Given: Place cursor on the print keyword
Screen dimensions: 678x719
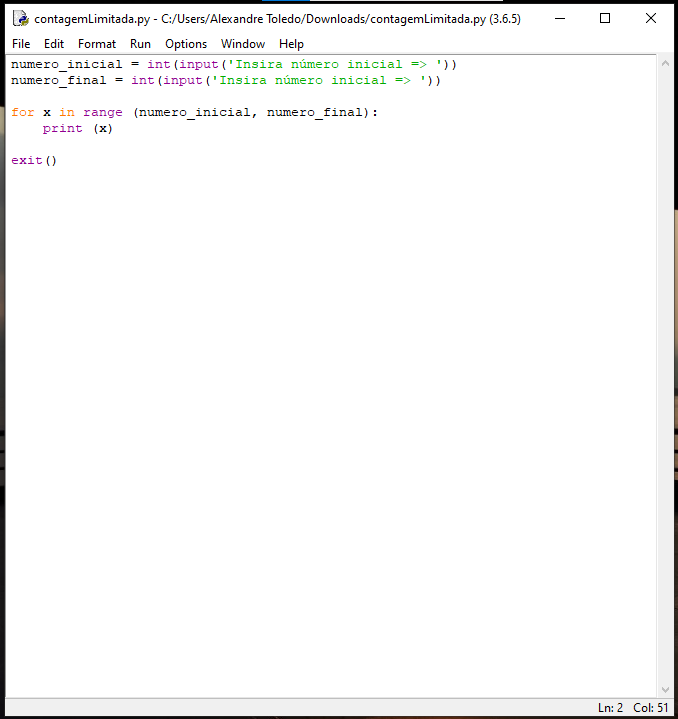Looking at the screenshot, I should point(62,128).
